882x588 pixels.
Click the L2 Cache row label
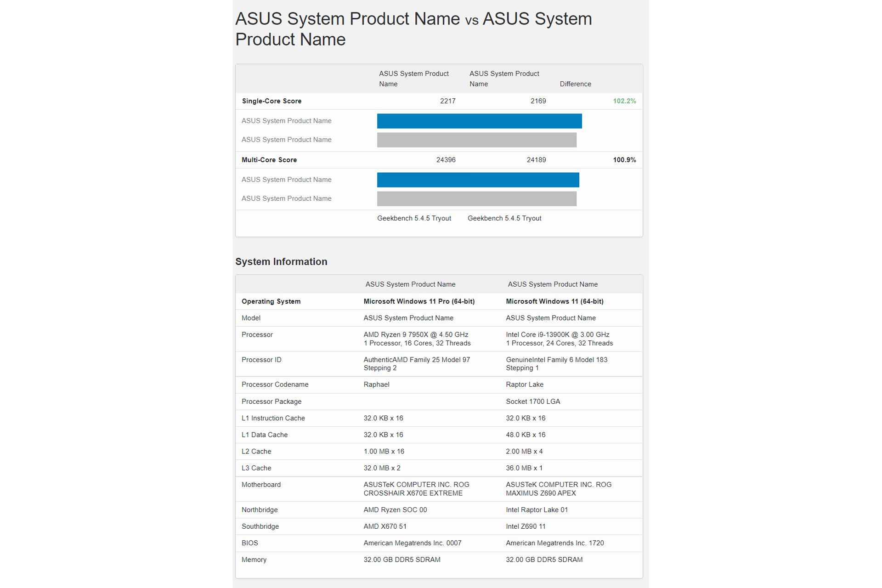pyautogui.click(x=256, y=452)
